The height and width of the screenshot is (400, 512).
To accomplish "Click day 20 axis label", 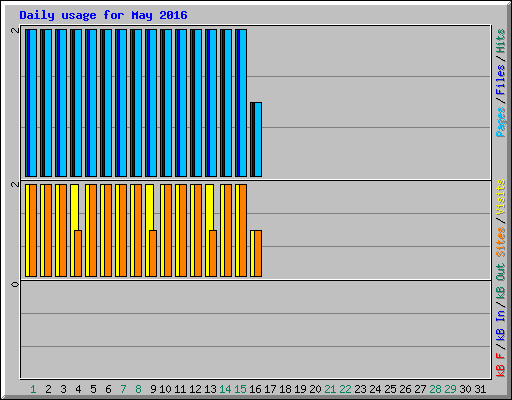I will 315,389.
